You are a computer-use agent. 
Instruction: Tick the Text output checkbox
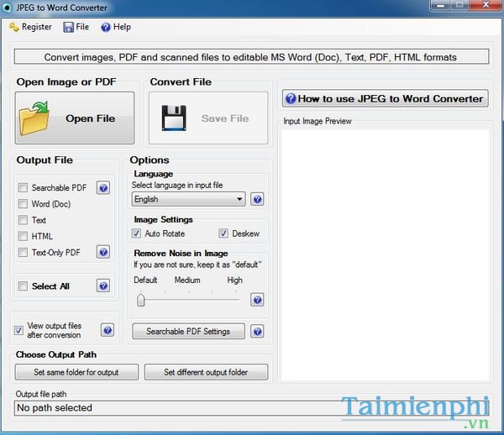coord(23,220)
